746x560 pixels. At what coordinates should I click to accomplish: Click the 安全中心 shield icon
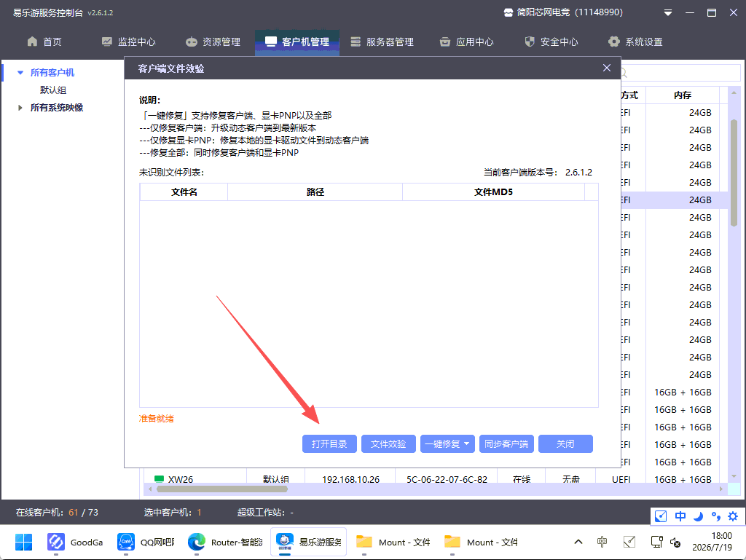click(x=530, y=42)
